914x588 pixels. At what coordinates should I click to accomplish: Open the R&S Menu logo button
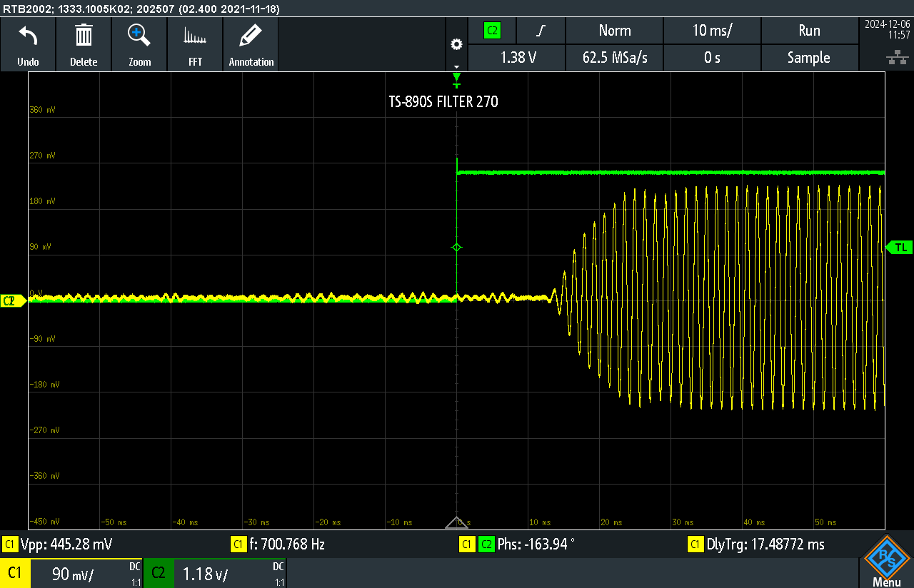point(886,562)
